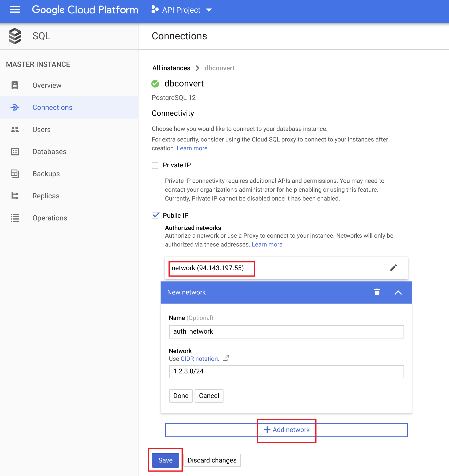Screen dimensions: 449x476
Task: Click the Done button
Action: [181, 396]
